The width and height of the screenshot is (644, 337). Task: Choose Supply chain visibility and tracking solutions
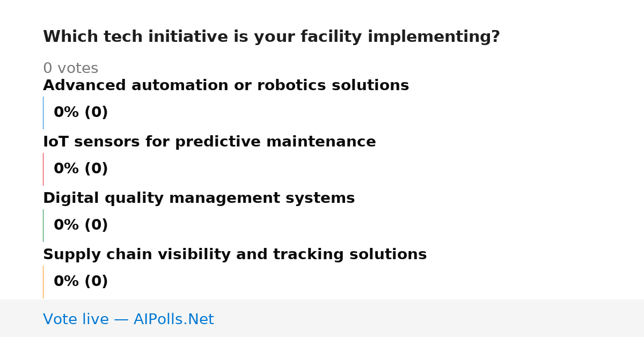pyautogui.click(x=235, y=255)
